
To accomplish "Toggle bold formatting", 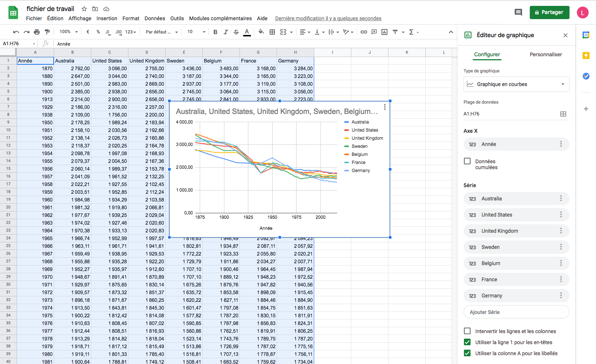I will (x=215, y=32).
